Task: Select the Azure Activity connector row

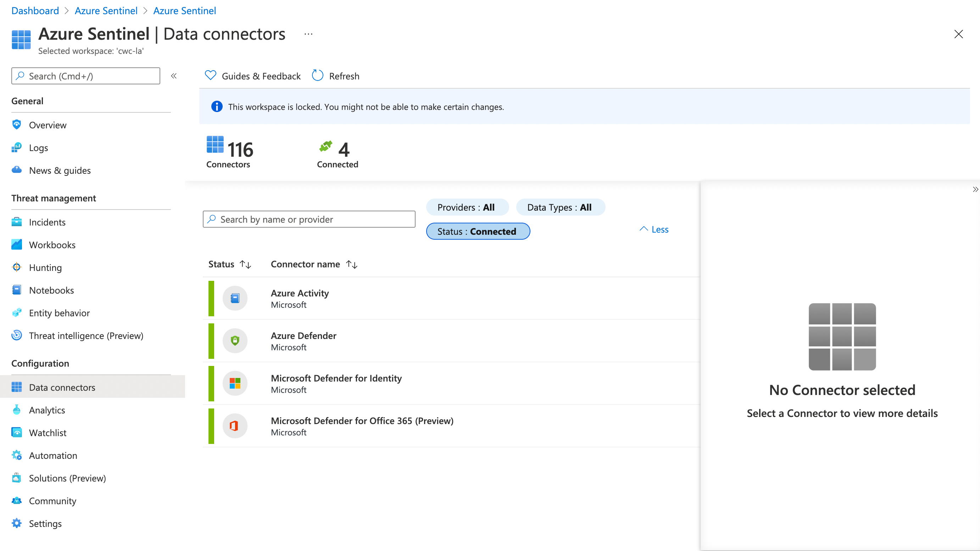Action: click(452, 298)
